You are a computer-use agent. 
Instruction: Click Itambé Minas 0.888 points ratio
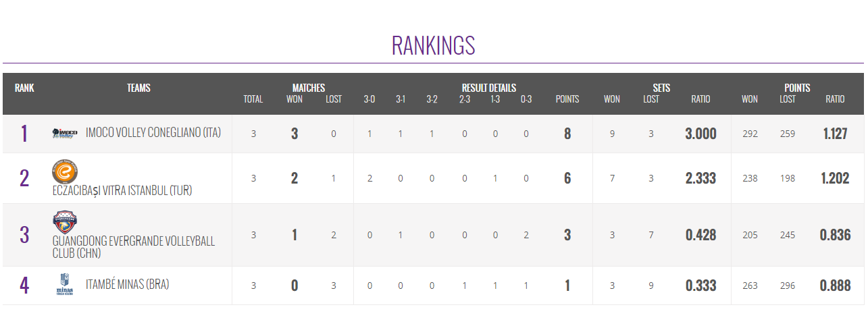coord(835,286)
